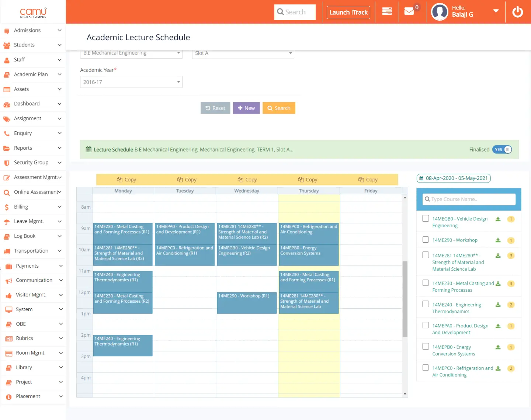The width and height of the screenshot is (531, 420).
Task: Download 14ME281 Strength of Material course
Action: 498,256
